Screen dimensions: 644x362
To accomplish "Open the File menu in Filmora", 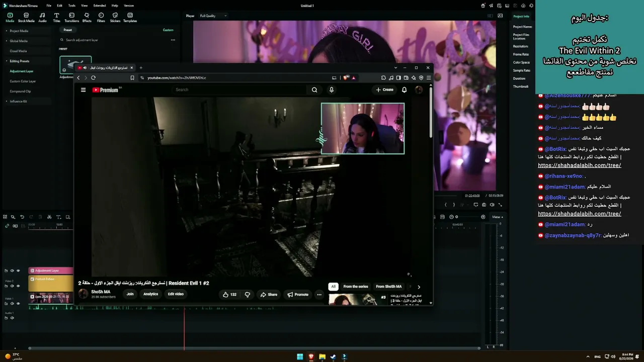I will [49, 6].
